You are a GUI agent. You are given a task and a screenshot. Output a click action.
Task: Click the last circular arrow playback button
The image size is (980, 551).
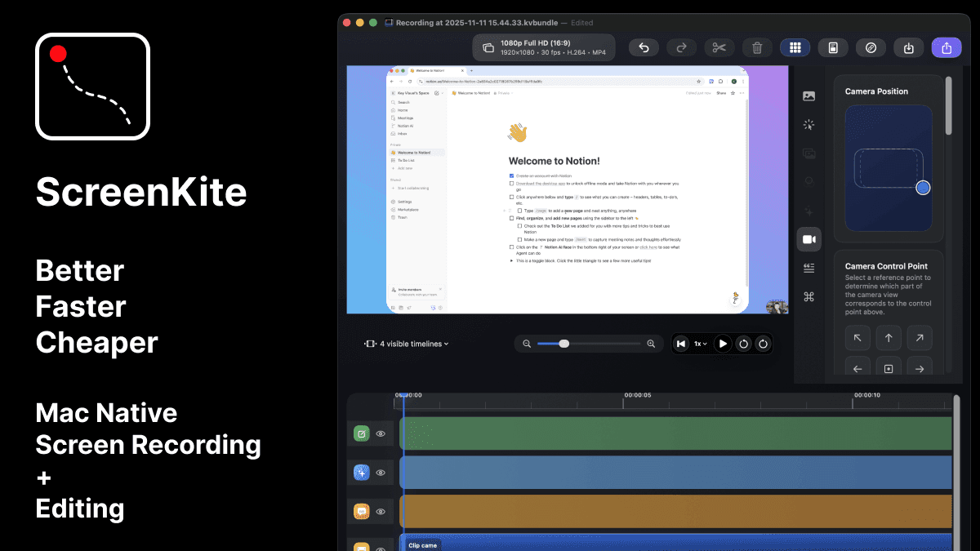click(764, 344)
